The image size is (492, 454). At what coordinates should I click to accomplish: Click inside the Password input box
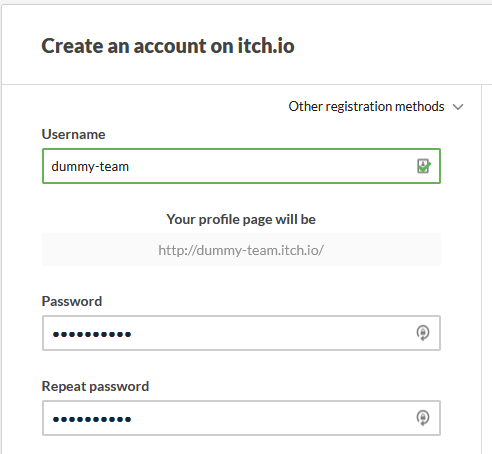click(241, 333)
